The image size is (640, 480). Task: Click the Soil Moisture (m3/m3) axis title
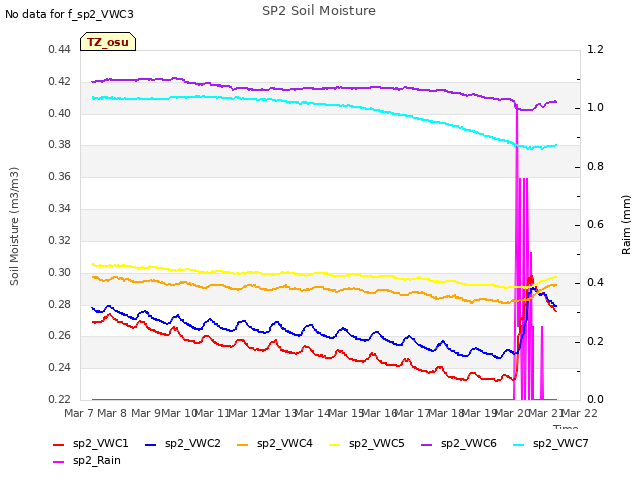coord(14,226)
